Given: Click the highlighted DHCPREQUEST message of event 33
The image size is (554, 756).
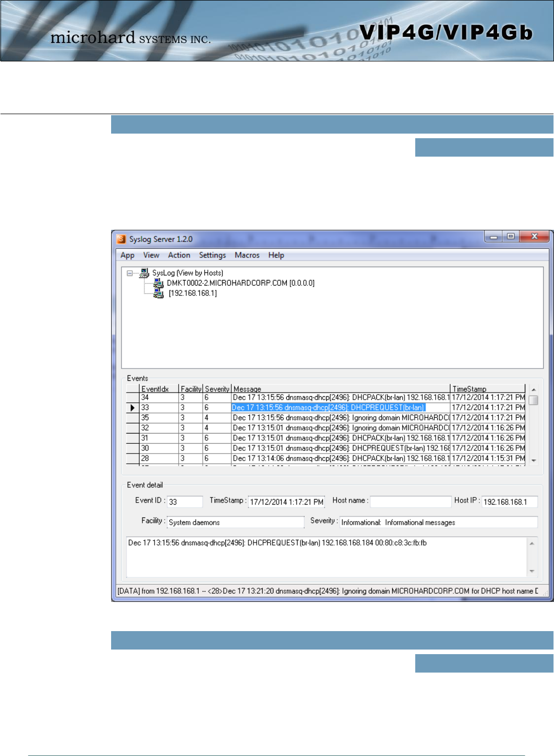Looking at the screenshot, I should tap(328, 408).
